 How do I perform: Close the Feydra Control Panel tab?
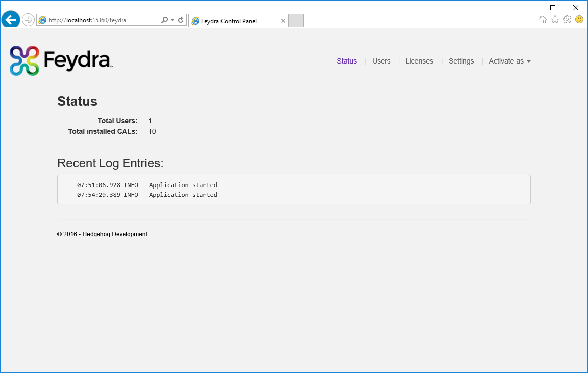283,21
